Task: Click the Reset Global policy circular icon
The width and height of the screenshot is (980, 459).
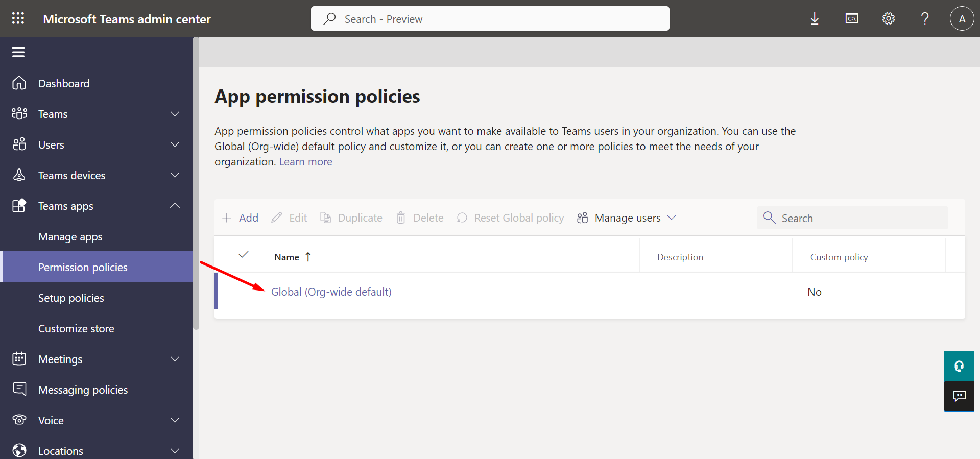Action: (462, 218)
